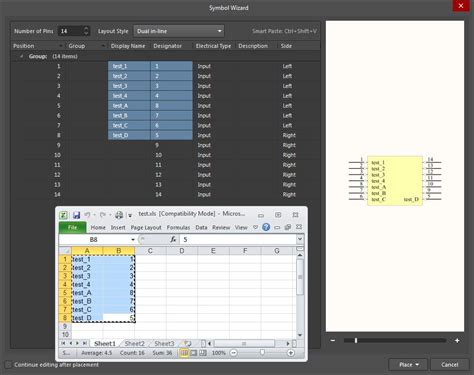
Task: Open the Excel File tab
Action: tap(73, 227)
